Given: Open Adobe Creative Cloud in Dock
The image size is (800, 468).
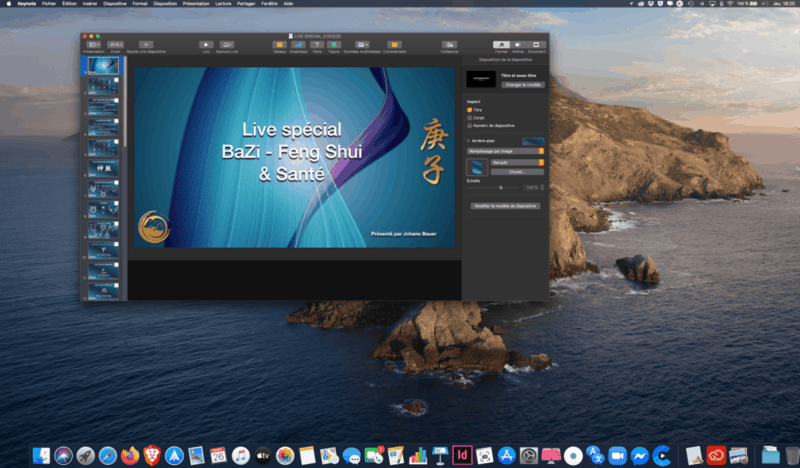Looking at the screenshot, I should click(716, 456).
